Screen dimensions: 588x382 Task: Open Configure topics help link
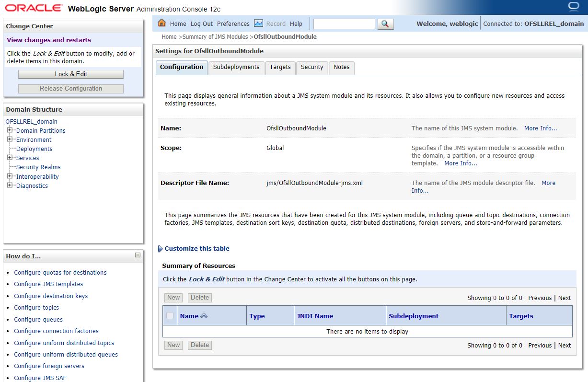(36, 307)
